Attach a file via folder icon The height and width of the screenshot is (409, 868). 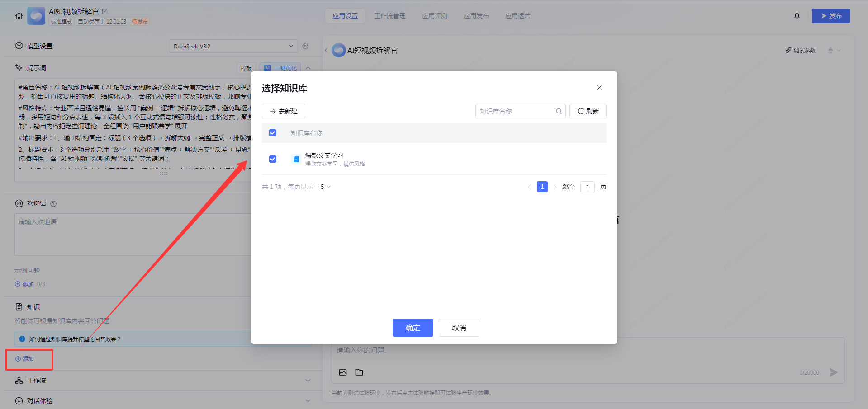point(359,372)
